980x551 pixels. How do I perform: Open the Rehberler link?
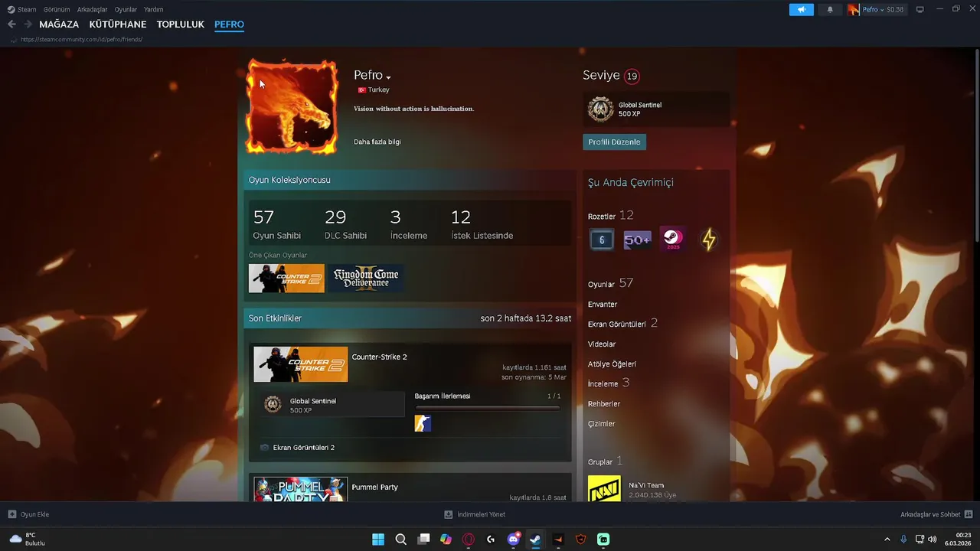point(604,404)
